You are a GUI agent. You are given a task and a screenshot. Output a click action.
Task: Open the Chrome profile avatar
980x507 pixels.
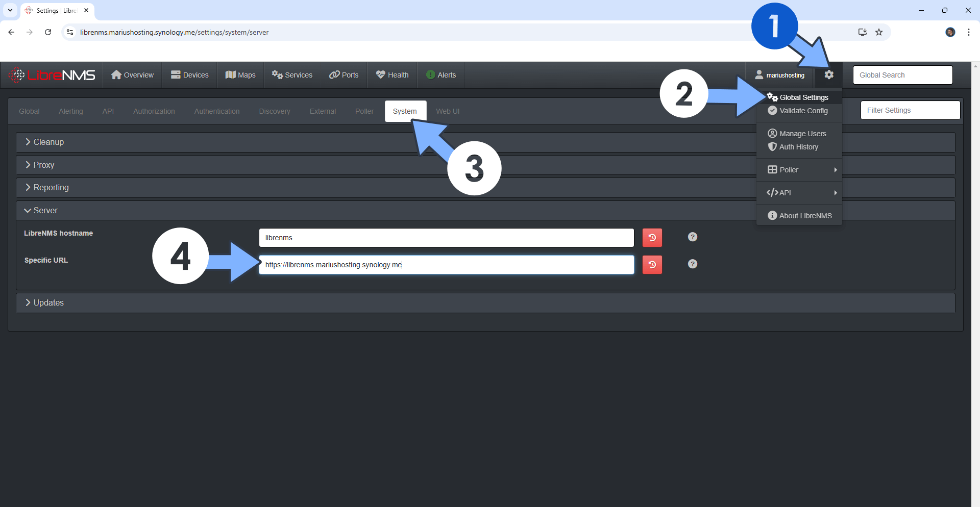tap(950, 32)
